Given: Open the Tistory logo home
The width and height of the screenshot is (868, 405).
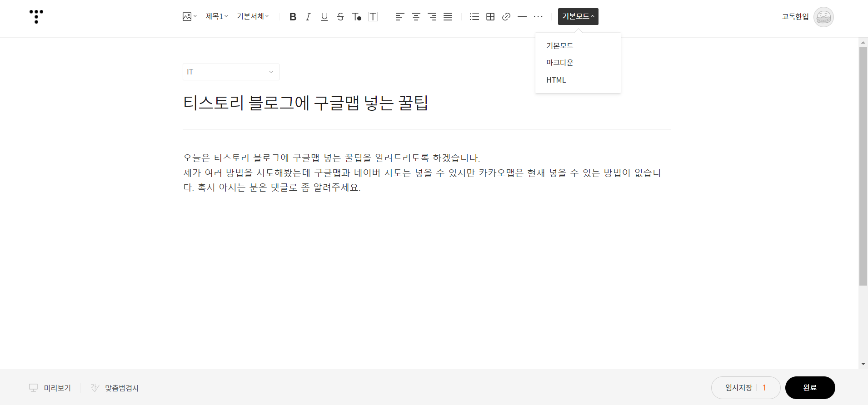Looking at the screenshot, I should click(x=36, y=16).
